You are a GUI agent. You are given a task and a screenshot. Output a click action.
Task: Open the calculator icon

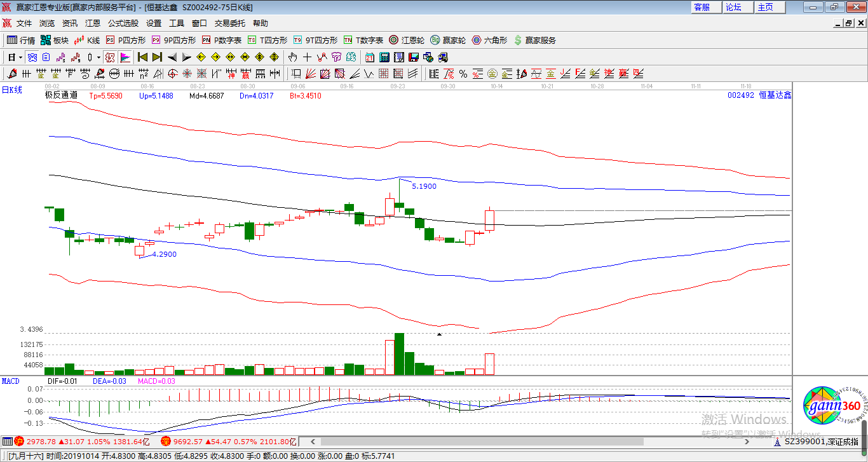[384, 57]
